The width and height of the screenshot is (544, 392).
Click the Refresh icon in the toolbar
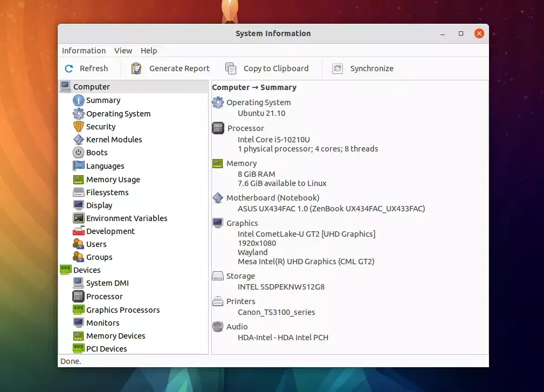pos(69,68)
